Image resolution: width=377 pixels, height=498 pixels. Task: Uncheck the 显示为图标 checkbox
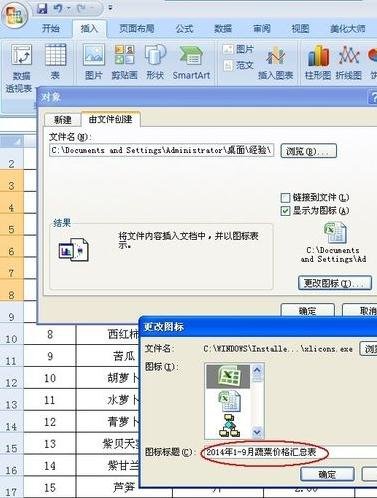pyautogui.click(x=285, y=211)
